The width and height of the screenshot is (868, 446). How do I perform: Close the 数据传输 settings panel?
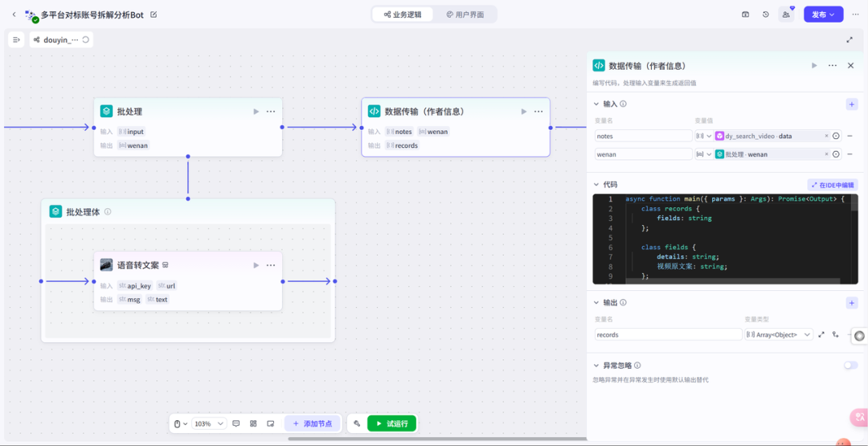(851, 65)
